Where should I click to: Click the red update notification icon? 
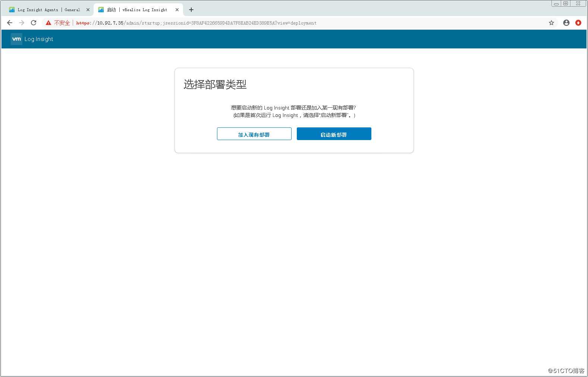(x=578, y=23)
